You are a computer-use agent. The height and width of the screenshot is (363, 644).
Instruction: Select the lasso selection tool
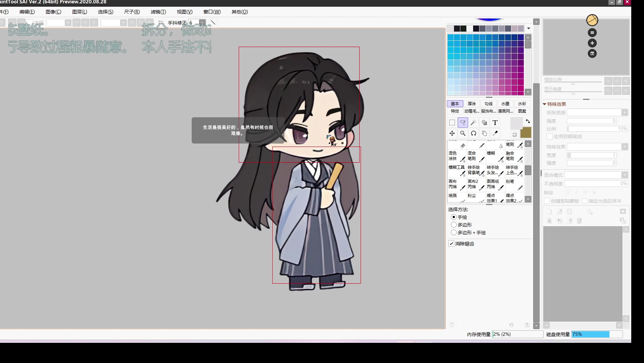[463, 123]
